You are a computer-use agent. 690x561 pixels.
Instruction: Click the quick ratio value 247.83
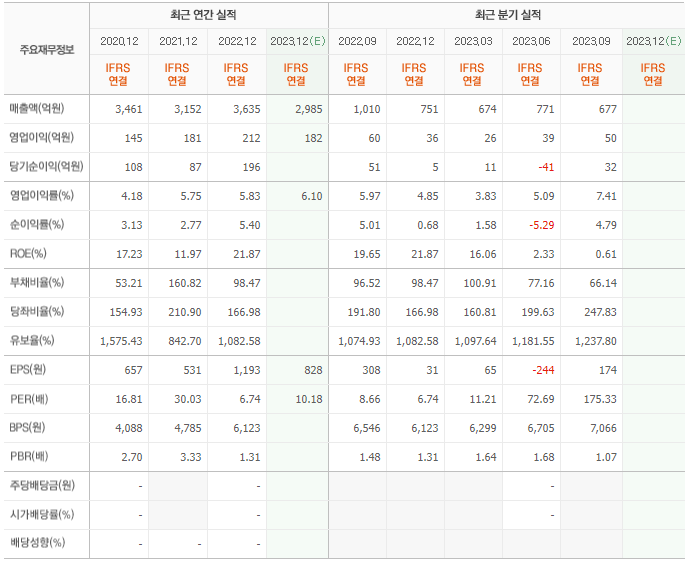[600, 312]
